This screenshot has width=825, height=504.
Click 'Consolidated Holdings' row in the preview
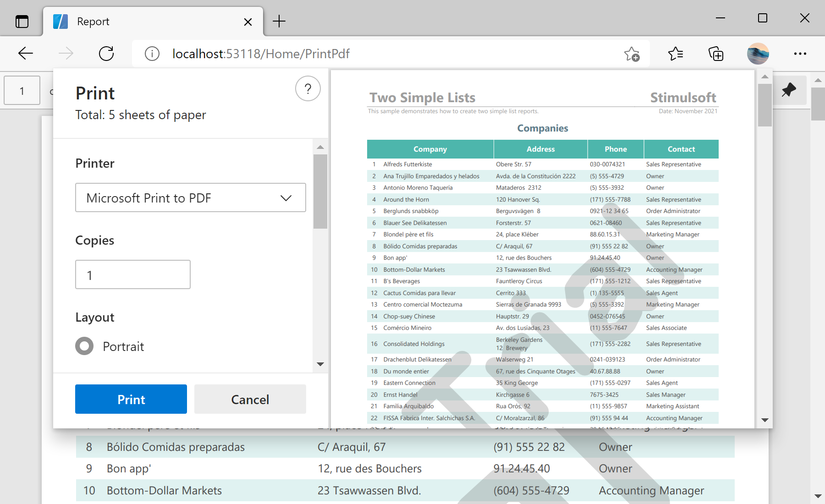(x=543, y=344)
